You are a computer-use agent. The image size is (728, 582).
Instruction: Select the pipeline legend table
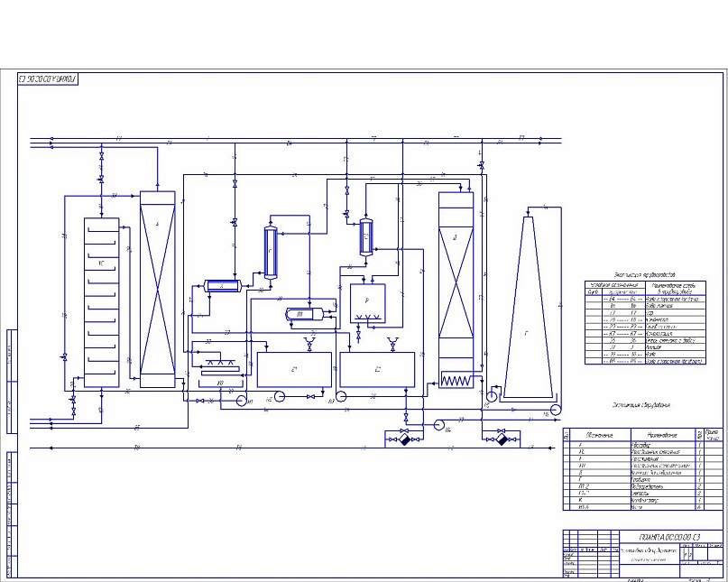click(x=645, y=322)
